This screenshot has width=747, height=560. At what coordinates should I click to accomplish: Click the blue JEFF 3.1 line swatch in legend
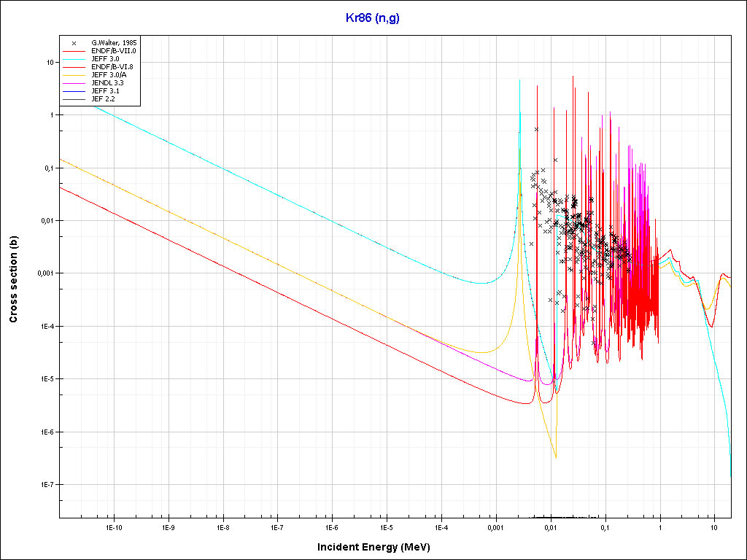tap(74, 91)
